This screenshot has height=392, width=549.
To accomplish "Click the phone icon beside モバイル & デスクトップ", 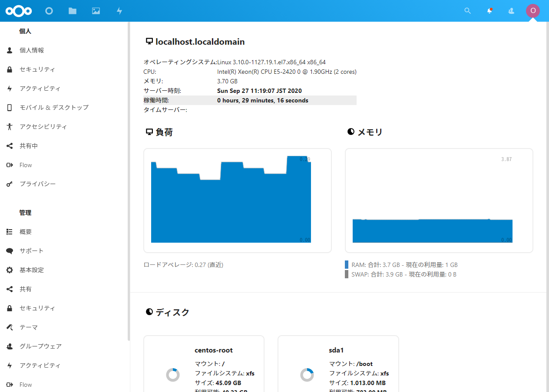I will click(x=10, y=108).
